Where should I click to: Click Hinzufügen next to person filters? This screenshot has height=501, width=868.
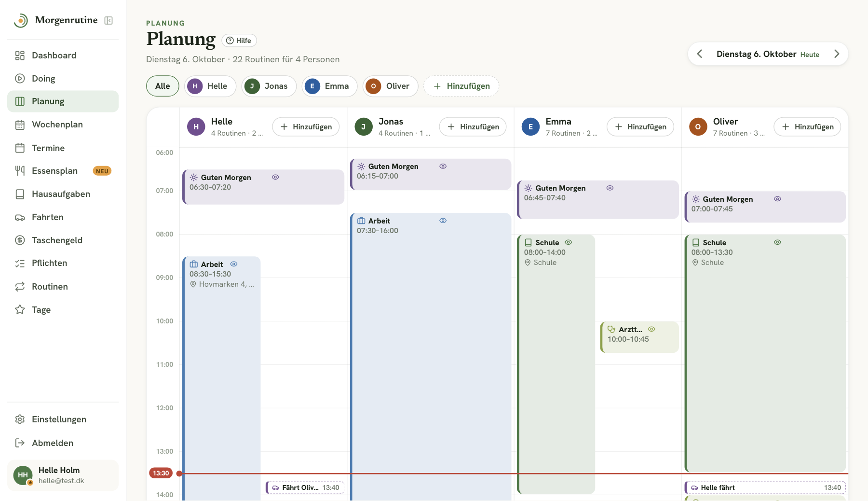[461, 86]
